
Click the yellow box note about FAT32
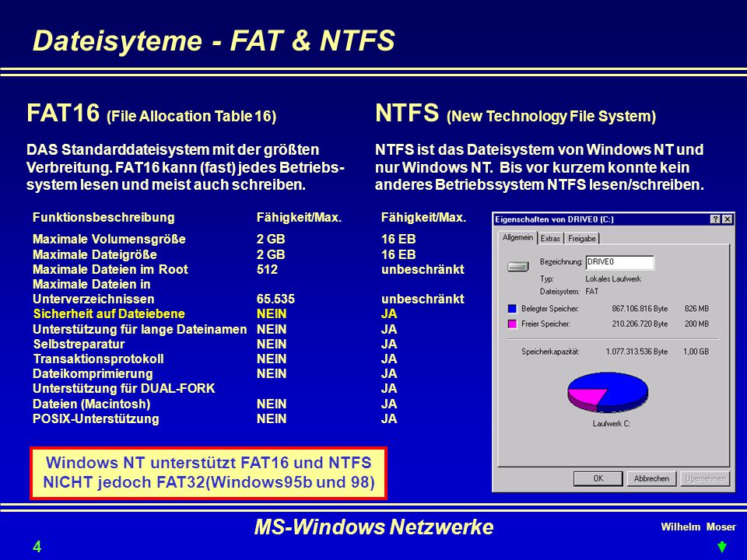[209, 473]
